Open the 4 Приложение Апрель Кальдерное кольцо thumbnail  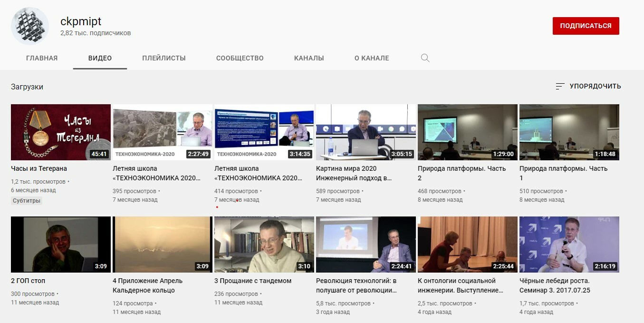(163, 244)
